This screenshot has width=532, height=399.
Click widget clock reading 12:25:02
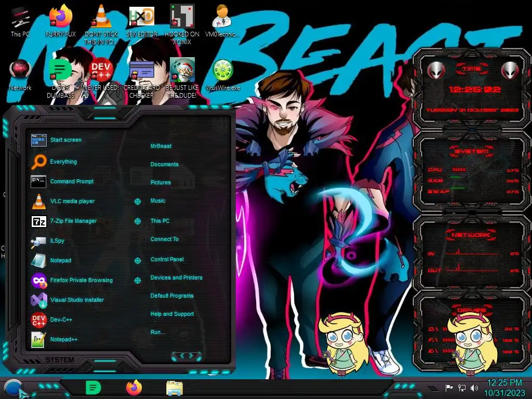474,89
